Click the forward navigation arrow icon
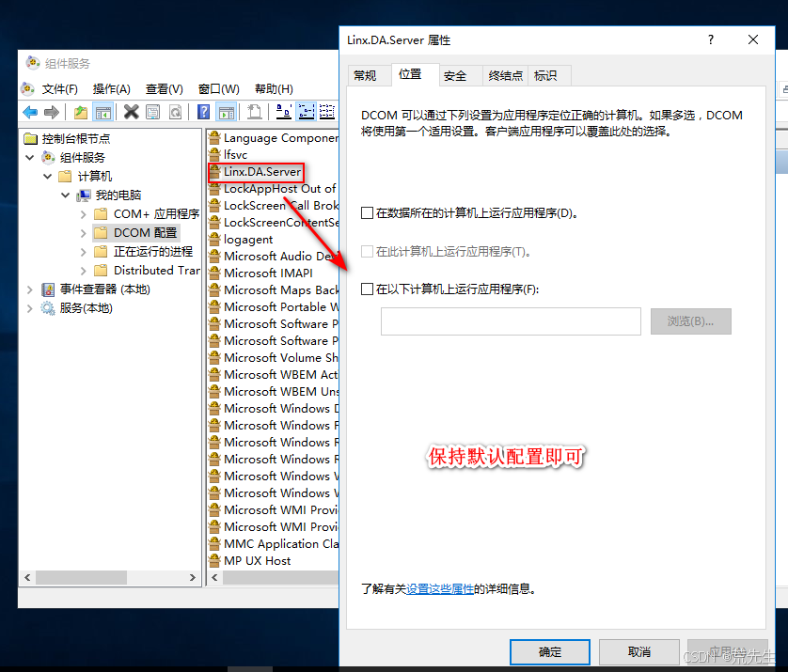788x672 pixels. (52, 111)
